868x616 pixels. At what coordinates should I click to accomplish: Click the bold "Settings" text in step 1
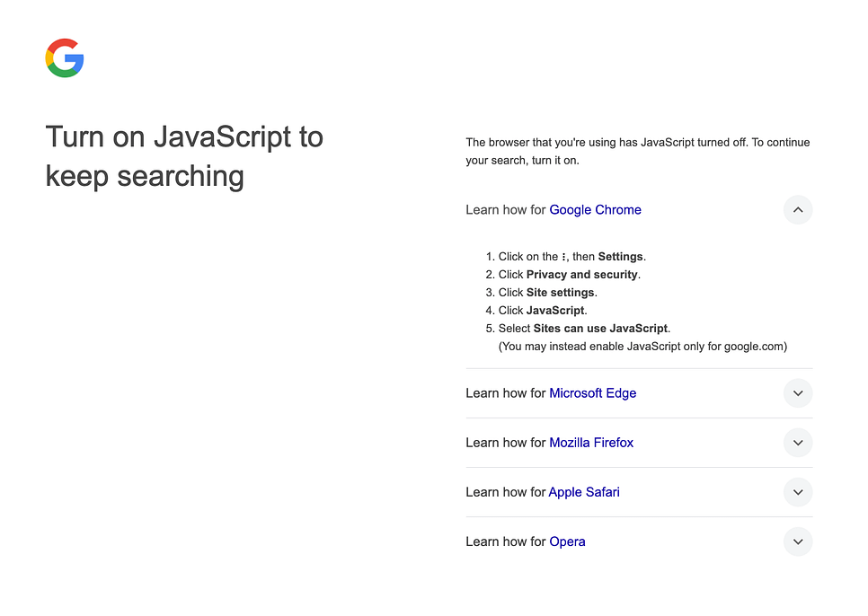click(x=621, y=257)
